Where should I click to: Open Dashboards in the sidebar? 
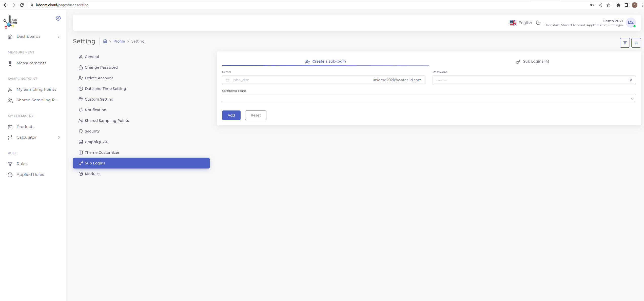(x=28, y=36)
